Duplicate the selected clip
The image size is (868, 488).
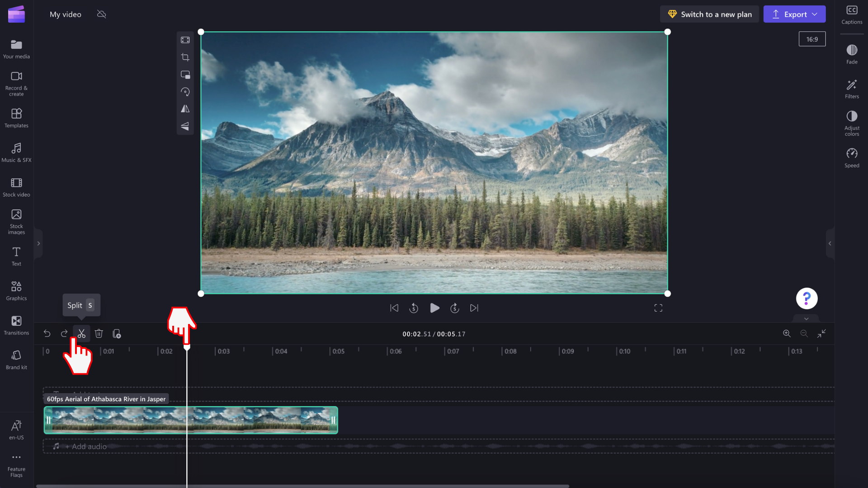(117, 333)
